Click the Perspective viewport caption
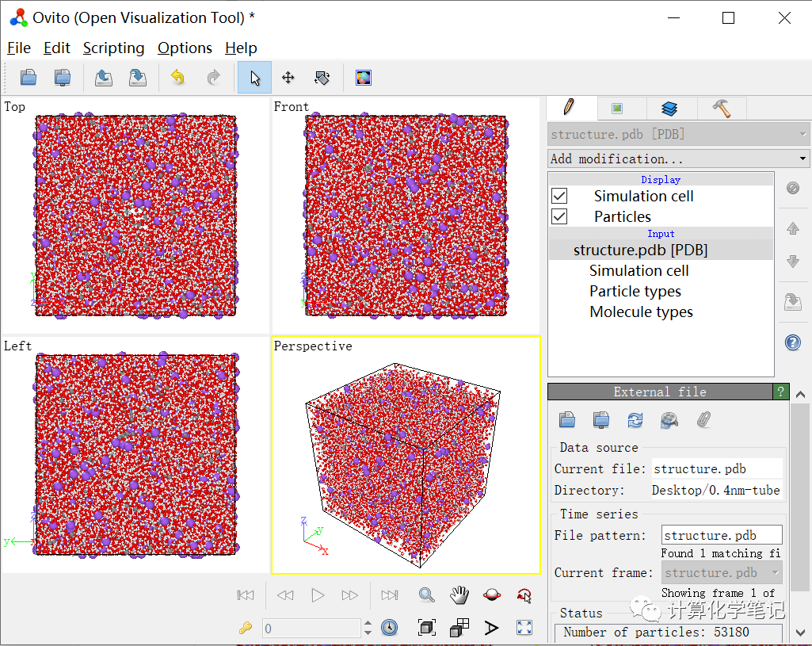Viewport: 812px width, 646px height. (313, 346)
